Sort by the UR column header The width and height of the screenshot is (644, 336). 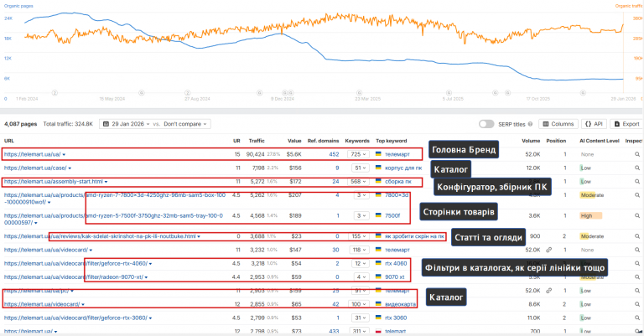[x=236, y=141]
